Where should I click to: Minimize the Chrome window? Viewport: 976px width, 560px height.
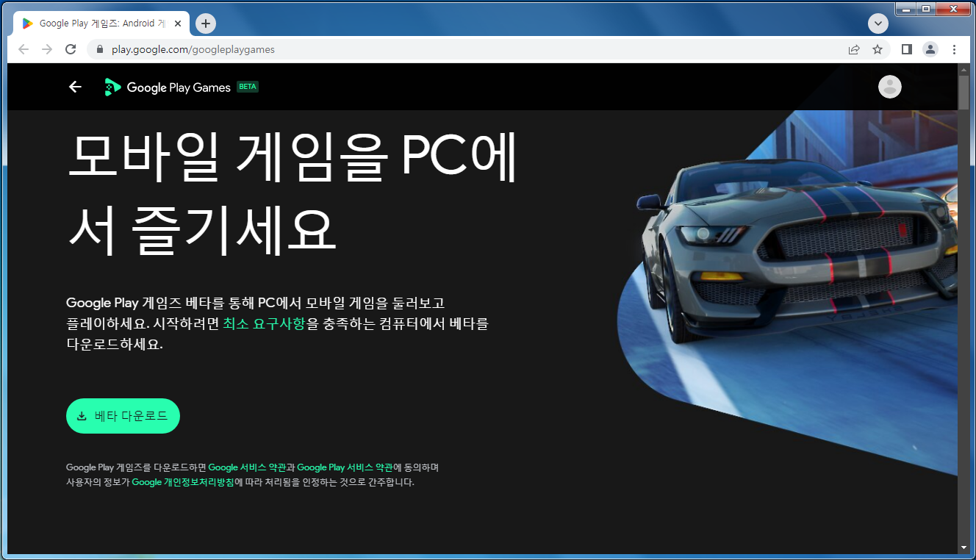pyautogui.click(x=906, y=9)
